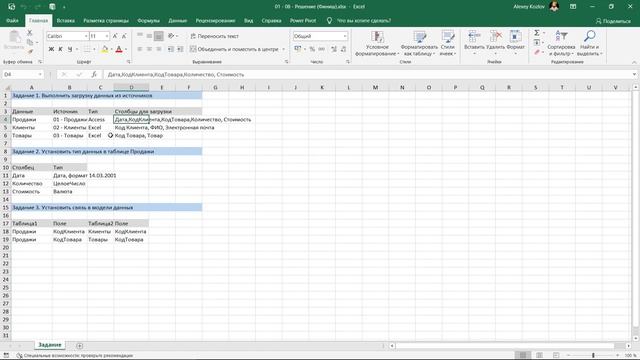The height and width of the screenshot is (360, 640).
Task: Toggle align text right
Action: coord(159,49)
